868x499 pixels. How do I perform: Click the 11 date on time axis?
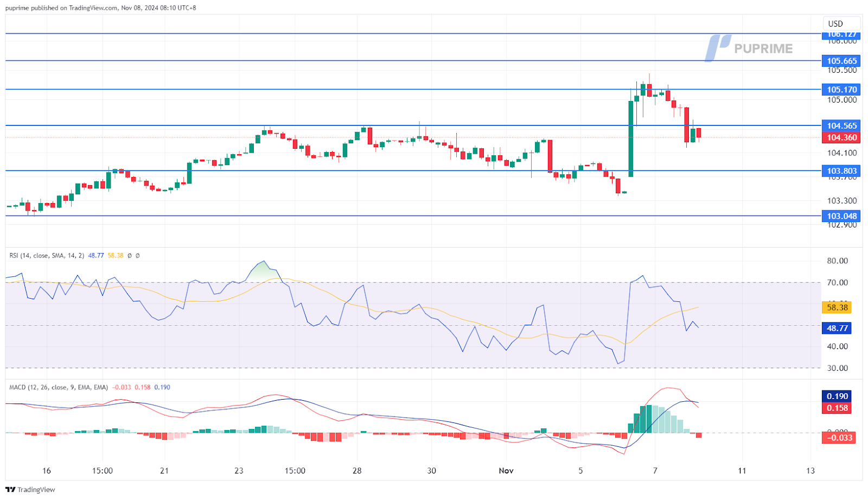click(742, 471)
